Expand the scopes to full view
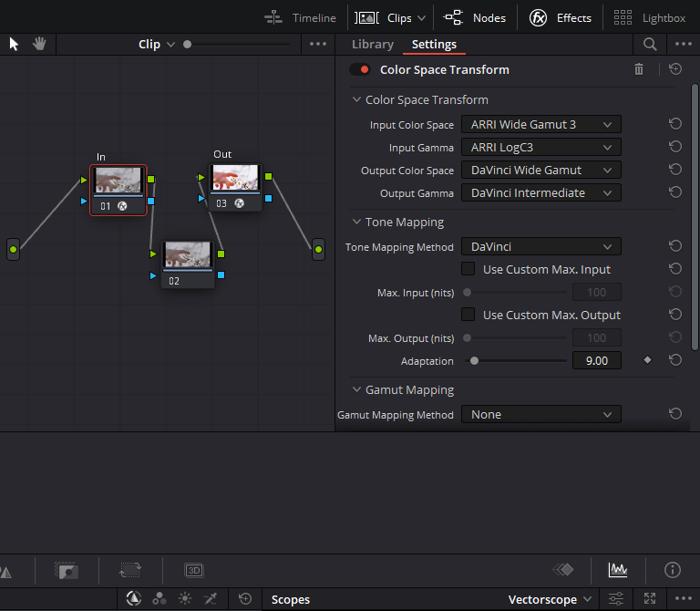This screenshot has width=700, height=611. pos(650,599)
